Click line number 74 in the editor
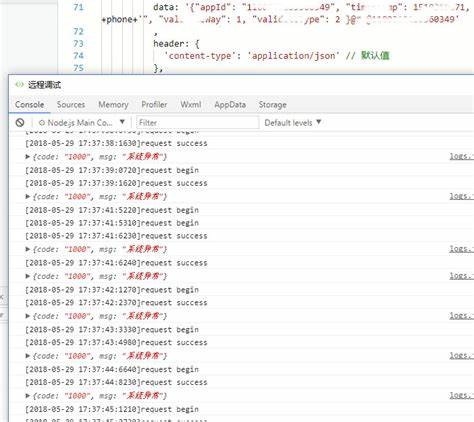 point(78,56)
